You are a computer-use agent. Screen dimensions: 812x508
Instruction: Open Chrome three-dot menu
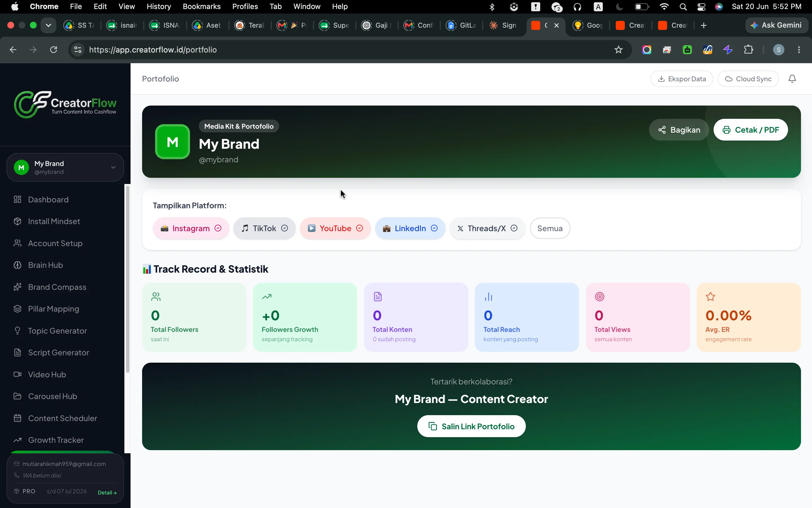[799, 50]
